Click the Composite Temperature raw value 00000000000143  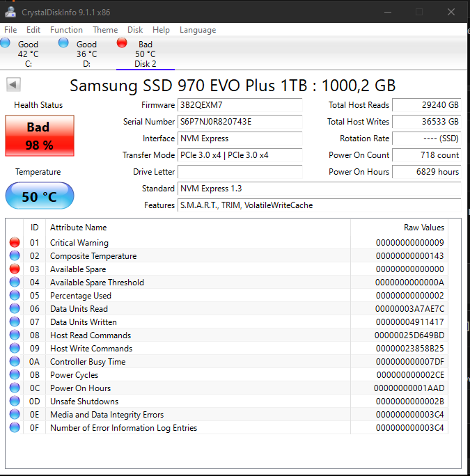[x=410, y=256]
